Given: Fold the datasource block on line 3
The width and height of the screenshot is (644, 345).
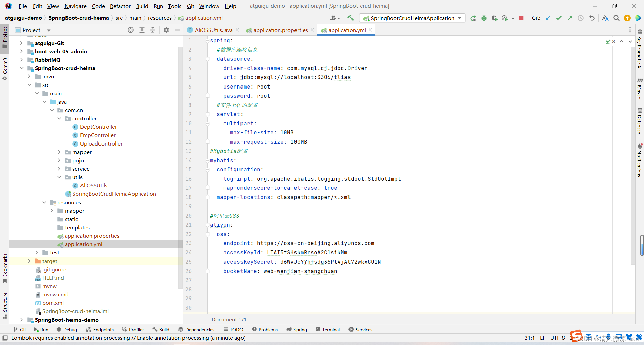Looking at the screenshot, I should (x=207, y=59).
